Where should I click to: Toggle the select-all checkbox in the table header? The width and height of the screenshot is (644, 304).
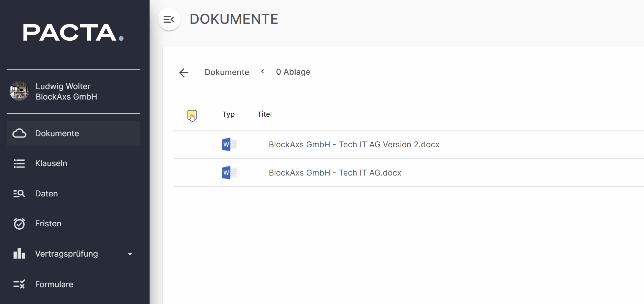pyautogui.click(x=192, y=115)
